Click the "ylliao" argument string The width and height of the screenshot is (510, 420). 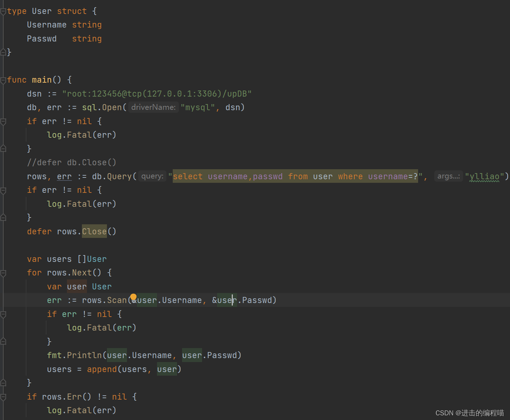click(x=485, y=176)
